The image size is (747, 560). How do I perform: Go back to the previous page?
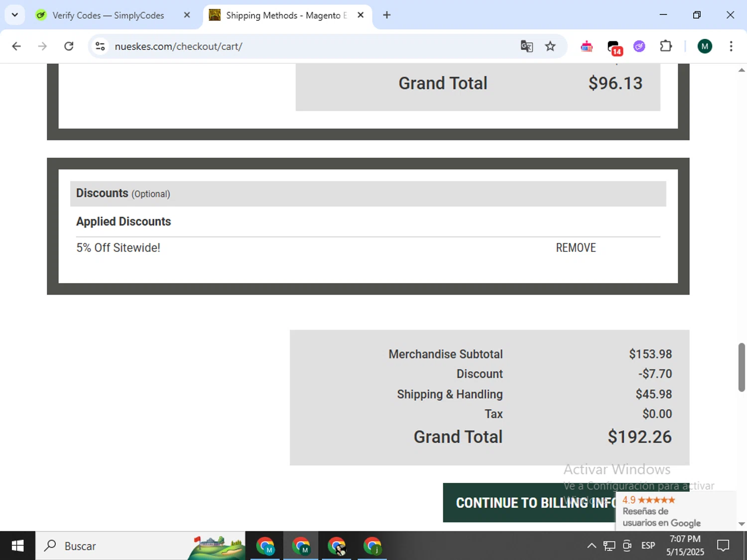[x=16, y=46]
